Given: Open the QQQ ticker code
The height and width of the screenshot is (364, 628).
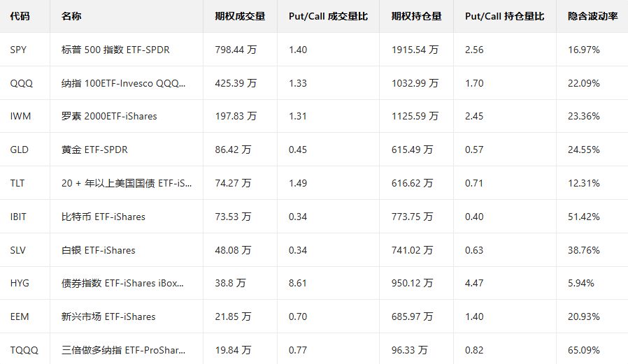Looking at the screenshot, I should point(22,83).
